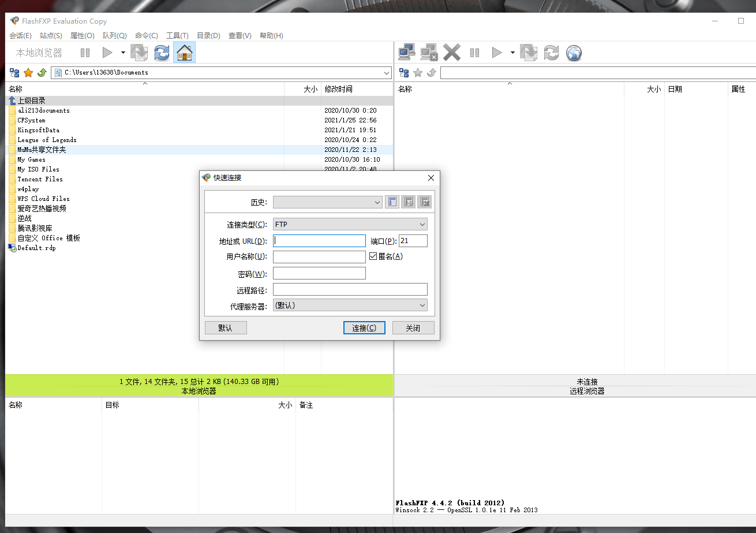
Task: Click the gold star bookmark icon
Action: (28, 73)
